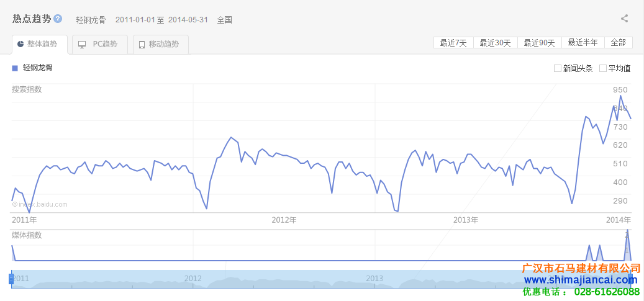Screen dimensions: 644x301
Task: Select the 最近半年 time range
Action: 583,43
